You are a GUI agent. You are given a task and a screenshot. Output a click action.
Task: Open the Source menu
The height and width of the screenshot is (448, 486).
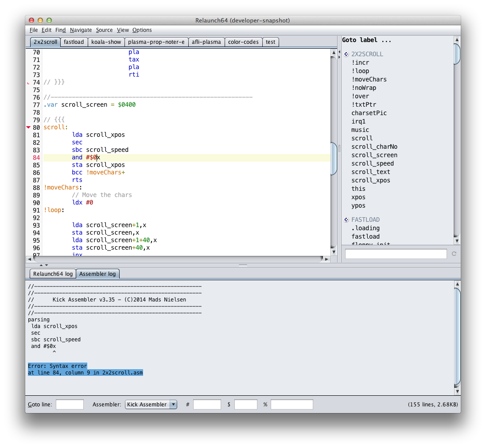tap(104, 30)
